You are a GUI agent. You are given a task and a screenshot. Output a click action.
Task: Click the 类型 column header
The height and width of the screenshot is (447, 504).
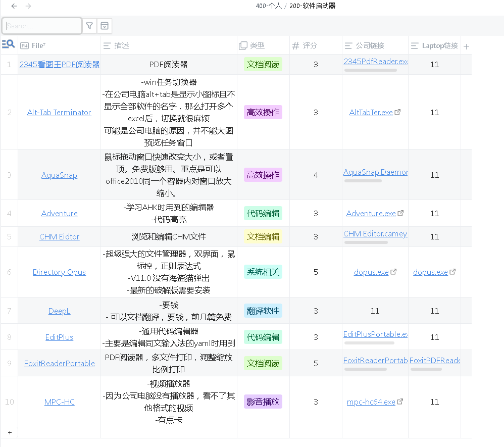tap(257, 45)
